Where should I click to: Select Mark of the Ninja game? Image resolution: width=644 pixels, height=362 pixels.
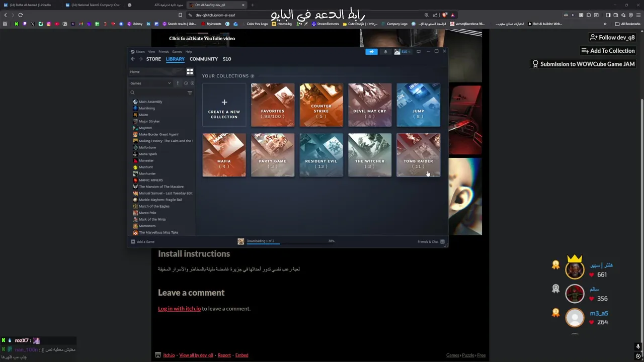(x=152, y=219)
